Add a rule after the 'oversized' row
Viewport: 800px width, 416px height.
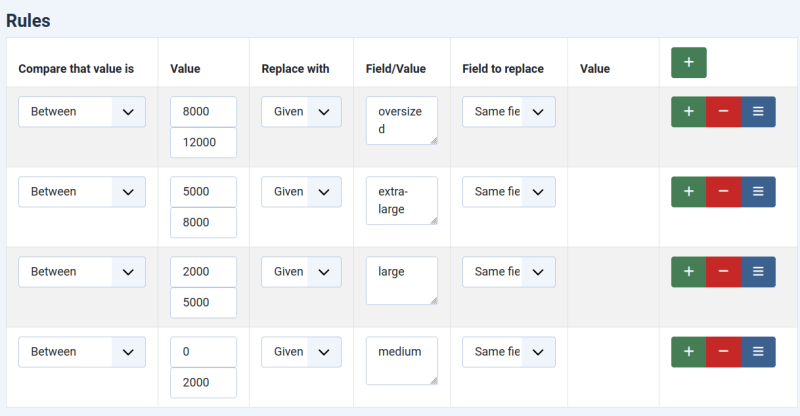[x=688, y=112]
